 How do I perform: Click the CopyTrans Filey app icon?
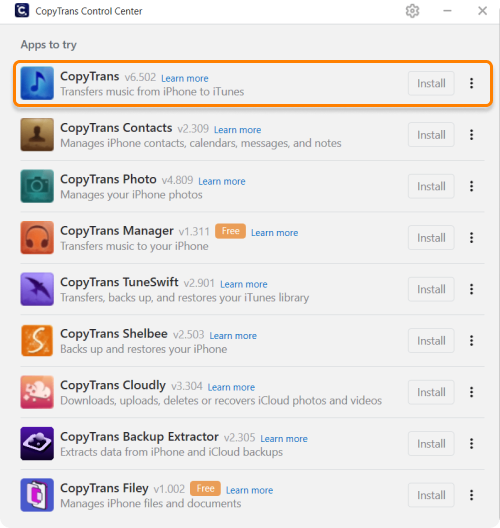(x=37, y=495)
